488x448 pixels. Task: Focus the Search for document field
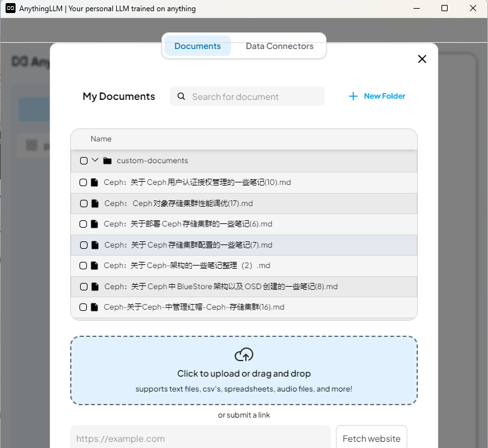[247, 96]
